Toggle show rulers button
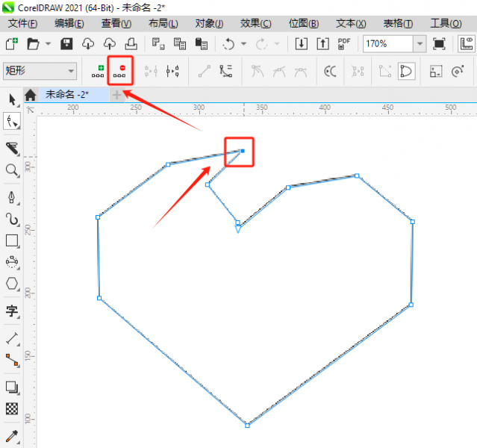 pyautogui.click(x=467, y=44)
